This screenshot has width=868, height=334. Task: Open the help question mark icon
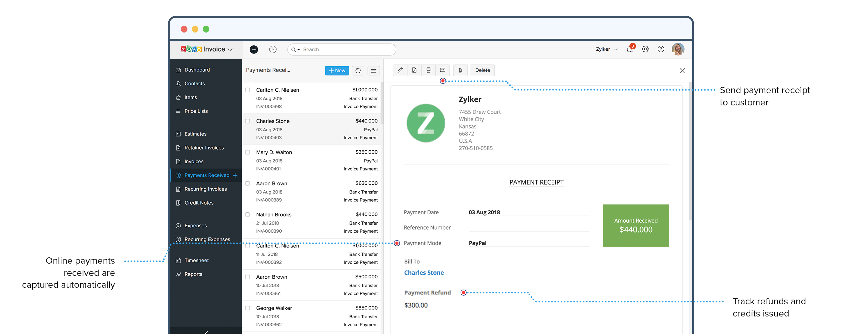point(661,49)
